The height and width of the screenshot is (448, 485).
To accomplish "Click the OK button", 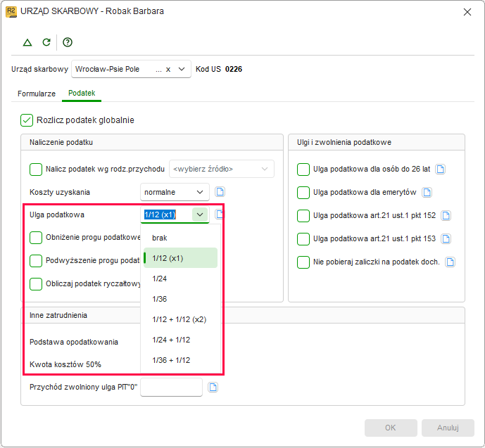I will [x=391, y=428].
